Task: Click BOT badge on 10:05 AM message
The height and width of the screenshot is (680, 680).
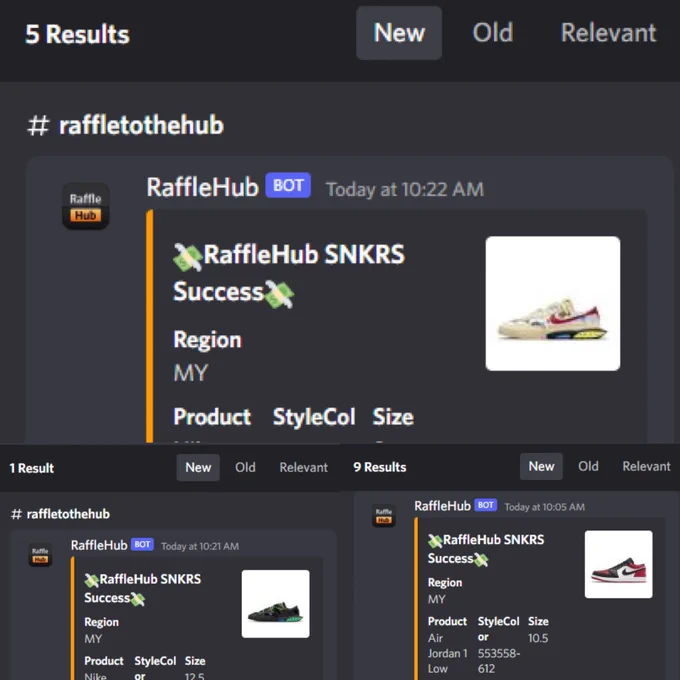Action: pos(486,505)
